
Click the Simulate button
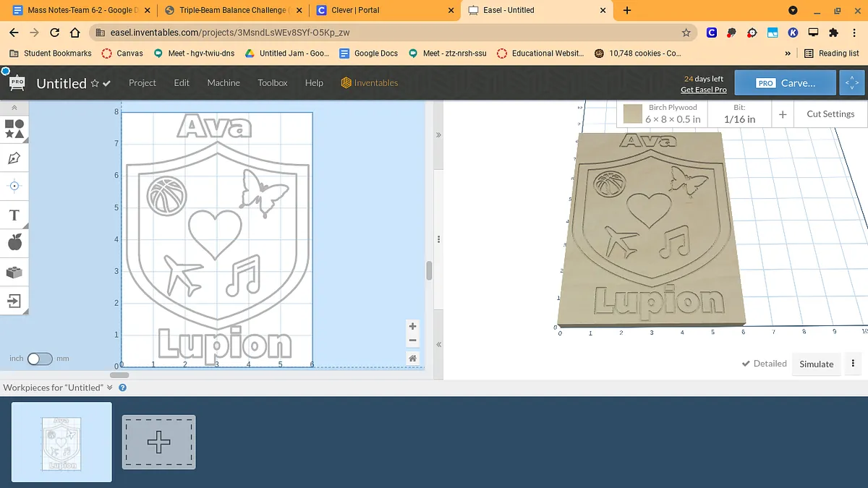click(816, 364)
